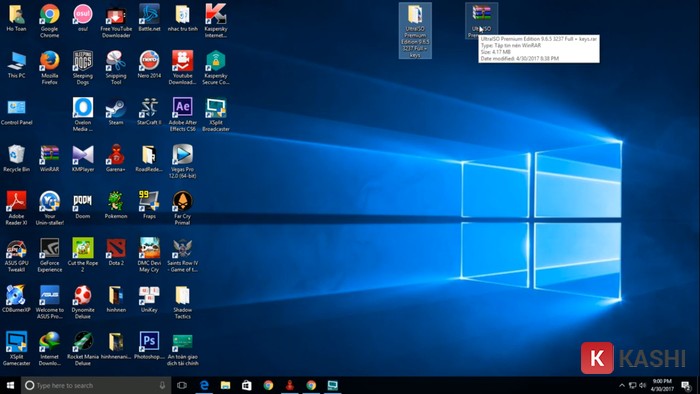700x394 pixels.
Task: Select the XSplit Gamecaster icon
Action: tap(17, 348)
